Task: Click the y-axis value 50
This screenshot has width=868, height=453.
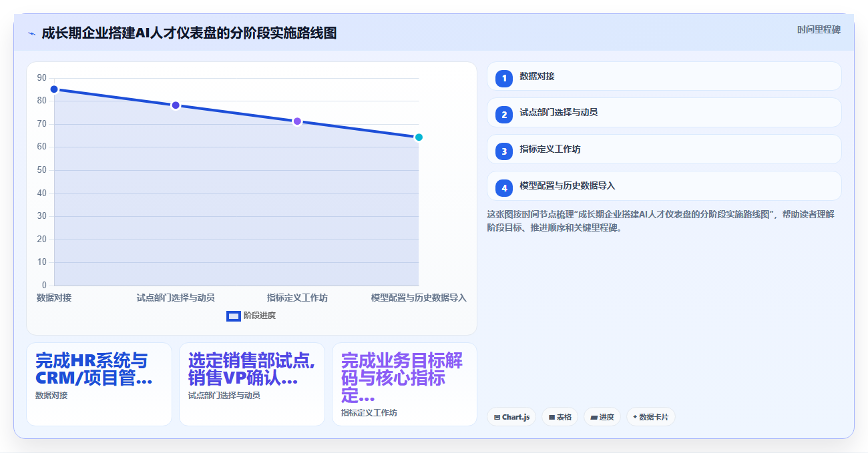Action: (42, 170)
